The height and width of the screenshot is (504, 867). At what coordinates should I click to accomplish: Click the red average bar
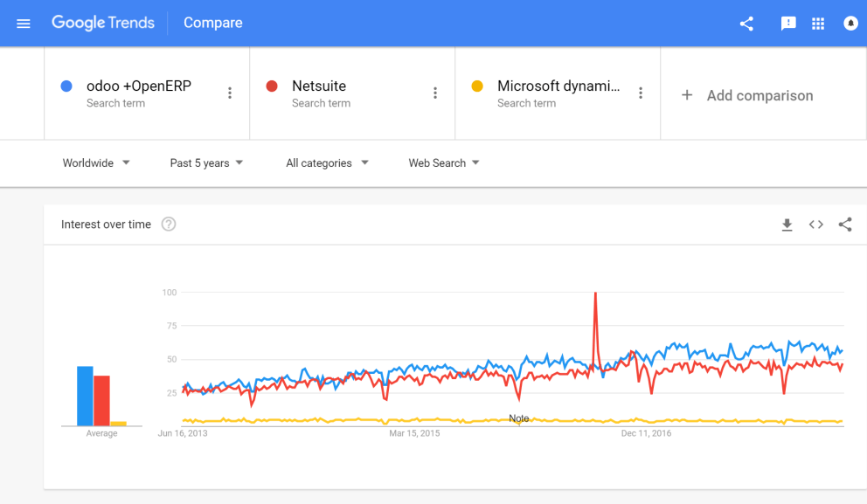pos(101,401)
